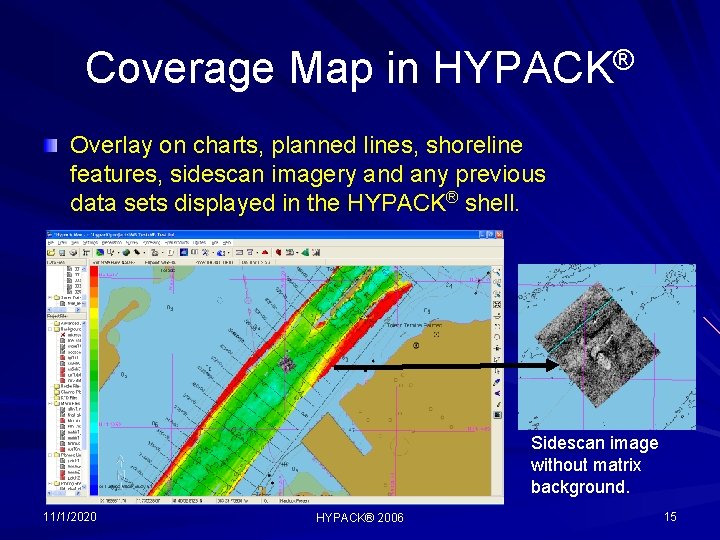Open the Final Products menu
Image resolution: width=720 pixels, height=540 pixels.
click(177, 242)
